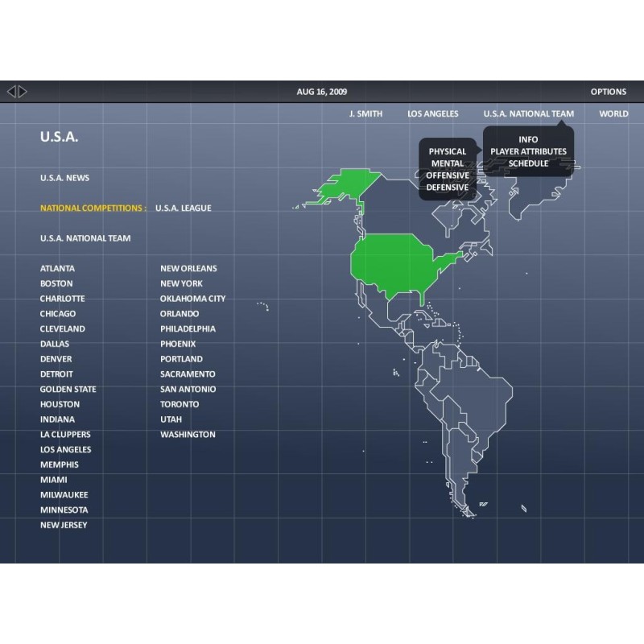Viewport: 644px width, 644px height.
Task: Select LOS ANGELES in top navigation
Action: [x=432, y=114]
